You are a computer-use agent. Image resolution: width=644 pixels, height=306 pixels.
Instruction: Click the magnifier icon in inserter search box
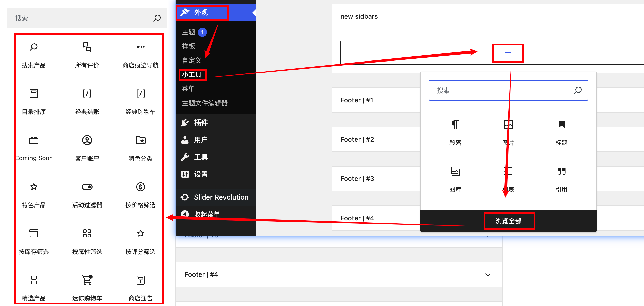[578, 90]
